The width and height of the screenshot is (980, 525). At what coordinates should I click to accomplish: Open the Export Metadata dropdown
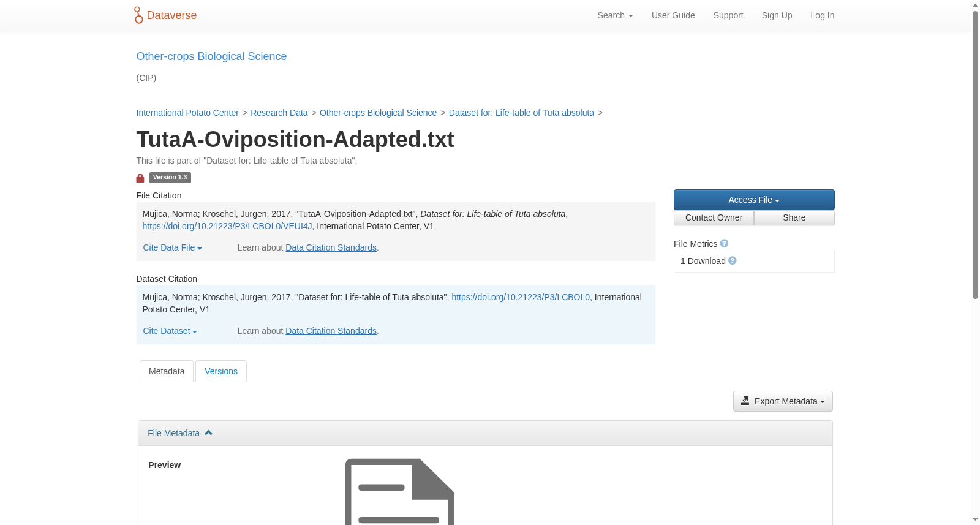(x=783, y=401)
